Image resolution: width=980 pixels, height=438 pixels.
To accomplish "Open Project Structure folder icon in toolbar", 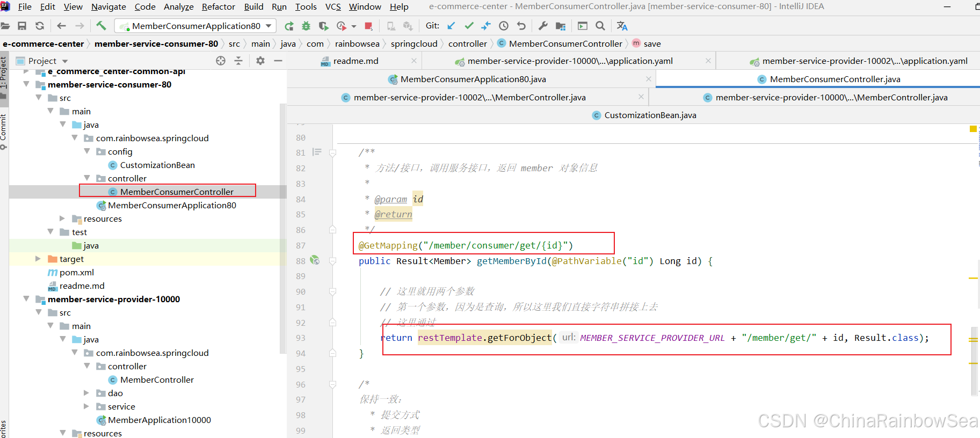I will [561, 26].
